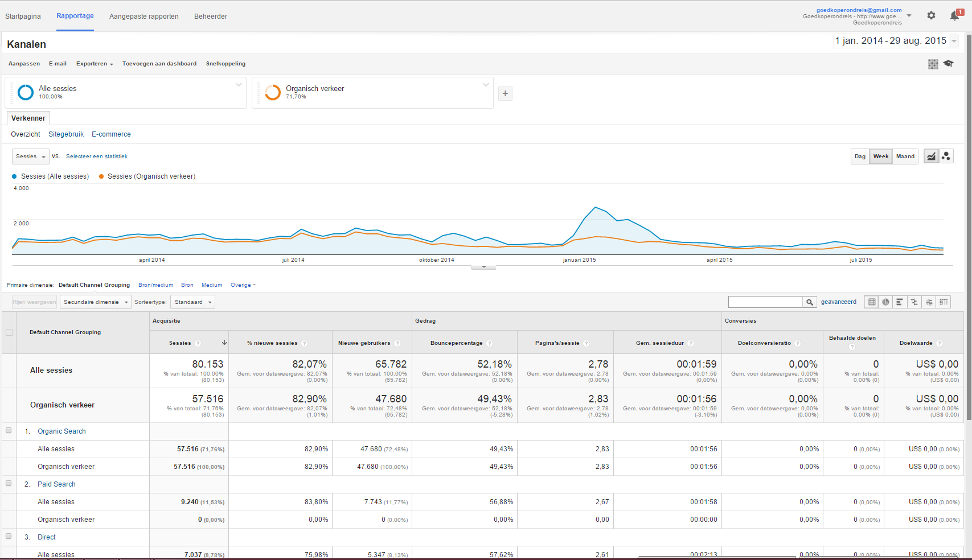Set chart interval to Dag
Image resolution: width=972 pixels, height=560 pixels.
(860, 157)
